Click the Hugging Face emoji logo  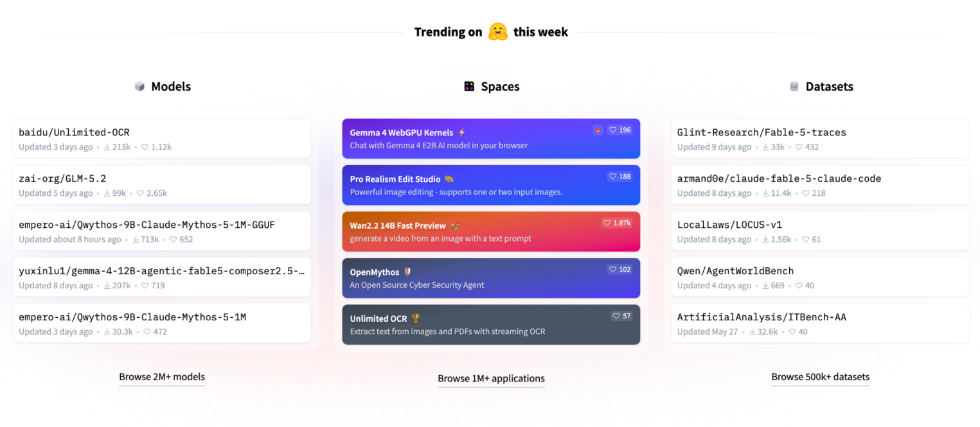click(x=497, y=31)
